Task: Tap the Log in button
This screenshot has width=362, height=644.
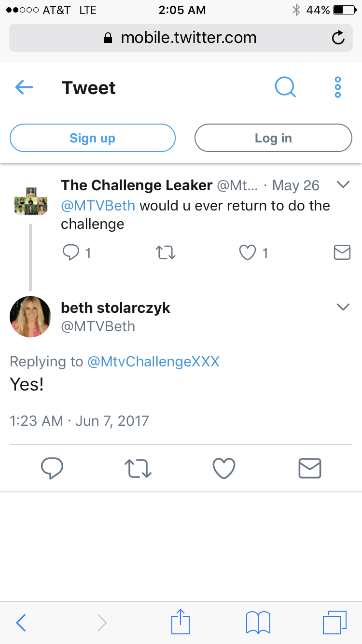Action: pyautogui.click(x=273, y=138)
